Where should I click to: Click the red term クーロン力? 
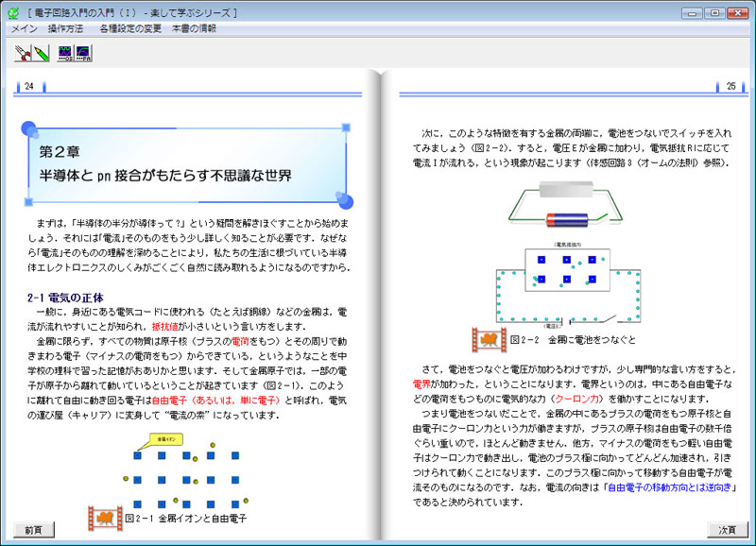(576, 399)
